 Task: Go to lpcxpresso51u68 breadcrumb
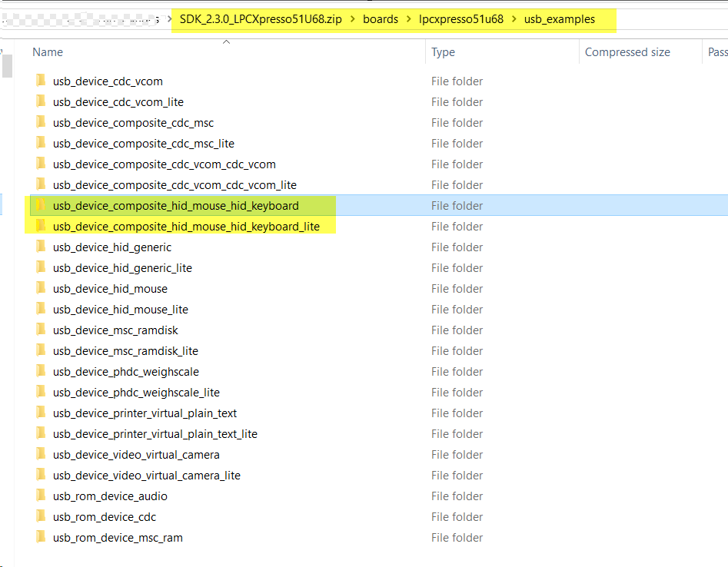(461, 19)
